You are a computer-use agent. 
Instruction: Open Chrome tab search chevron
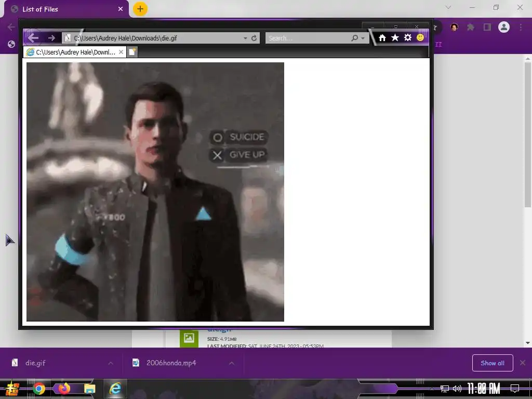448,7
